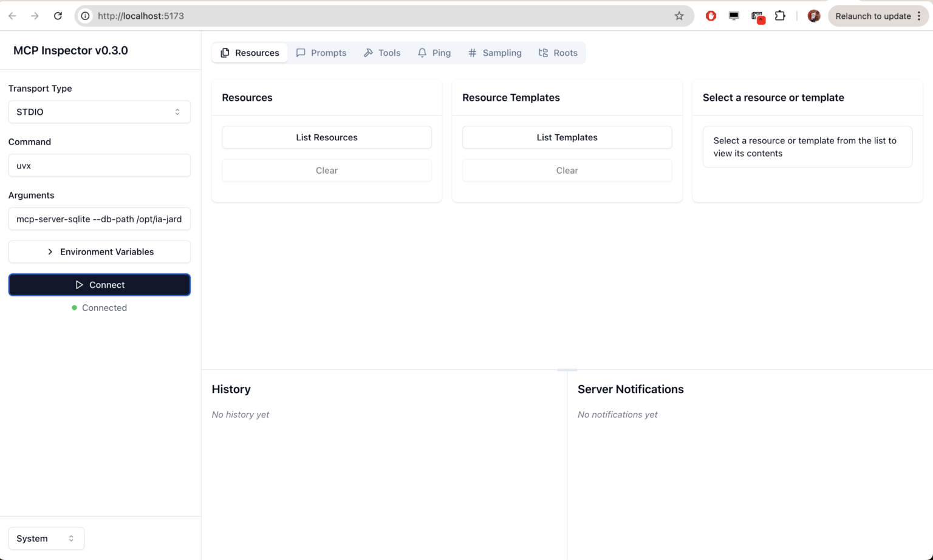Go to the Sampling tab
This screenshot has width=933, height=560.
[495, 53]
